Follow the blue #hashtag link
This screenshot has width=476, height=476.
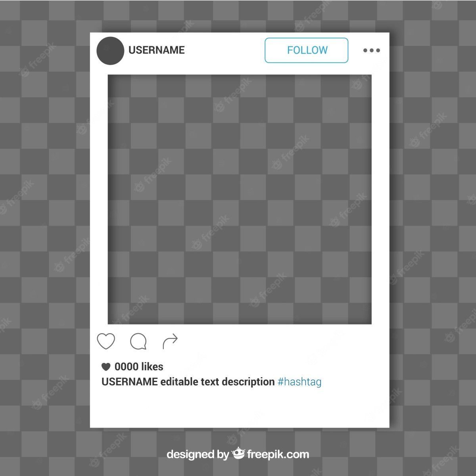click(299, 382)
